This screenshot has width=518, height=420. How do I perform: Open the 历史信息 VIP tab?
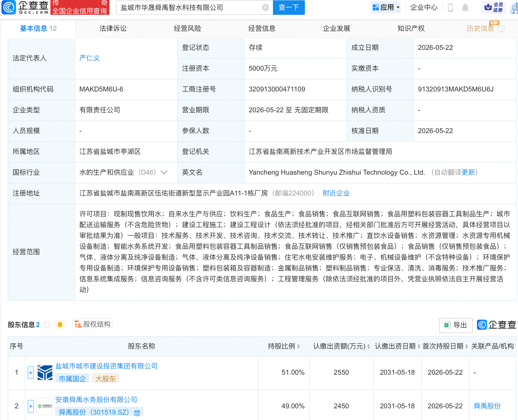[480, 28]
